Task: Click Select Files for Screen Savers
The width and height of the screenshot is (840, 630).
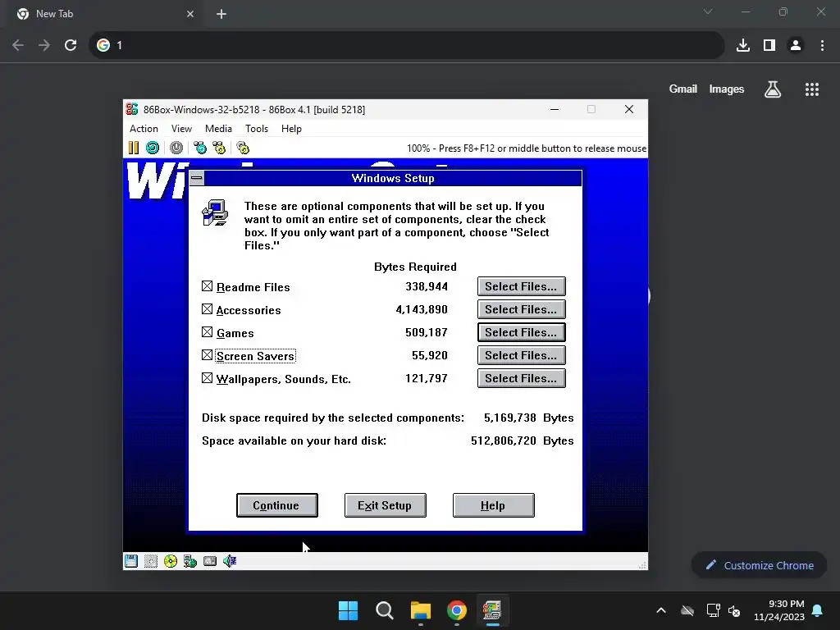Action: click(521, 356)
